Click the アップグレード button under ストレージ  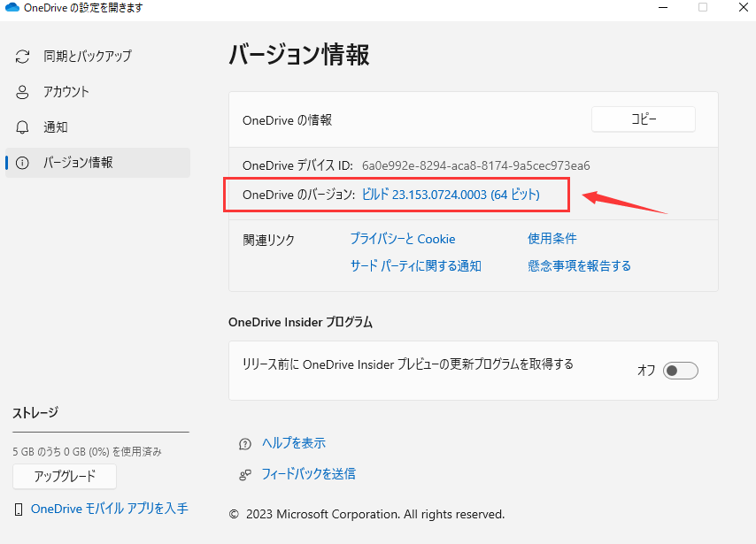point(64,476)
